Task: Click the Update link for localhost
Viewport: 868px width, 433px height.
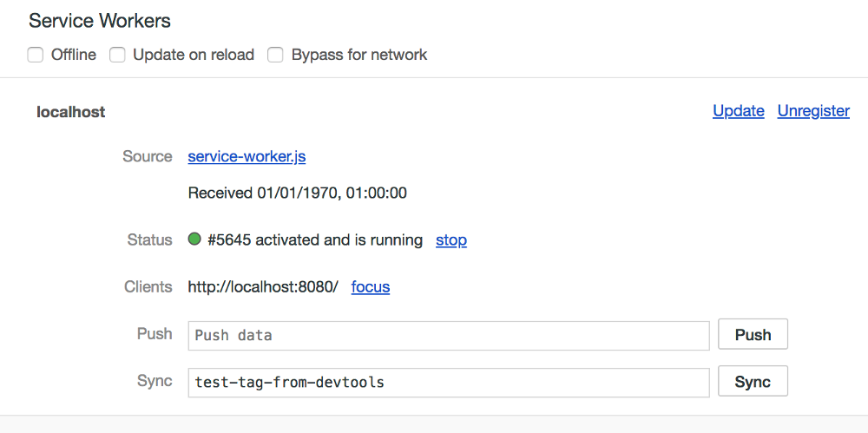Action: pos(739,111)
